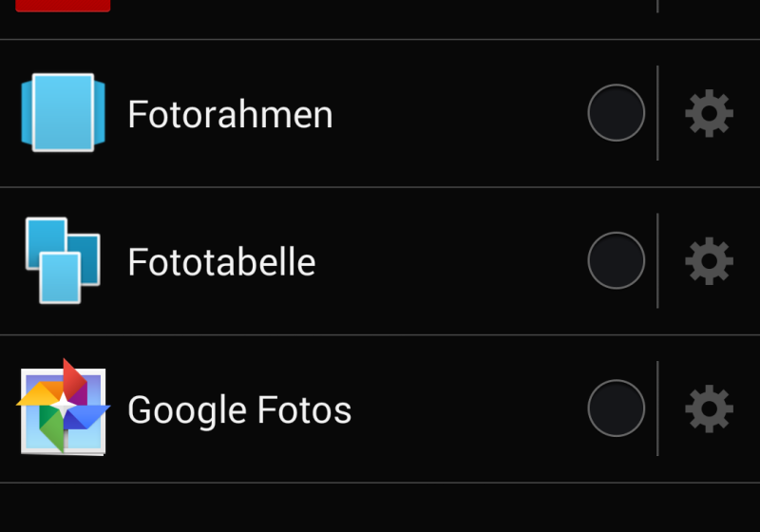Tap the cut-off list row at top

[x=380, y=14]
